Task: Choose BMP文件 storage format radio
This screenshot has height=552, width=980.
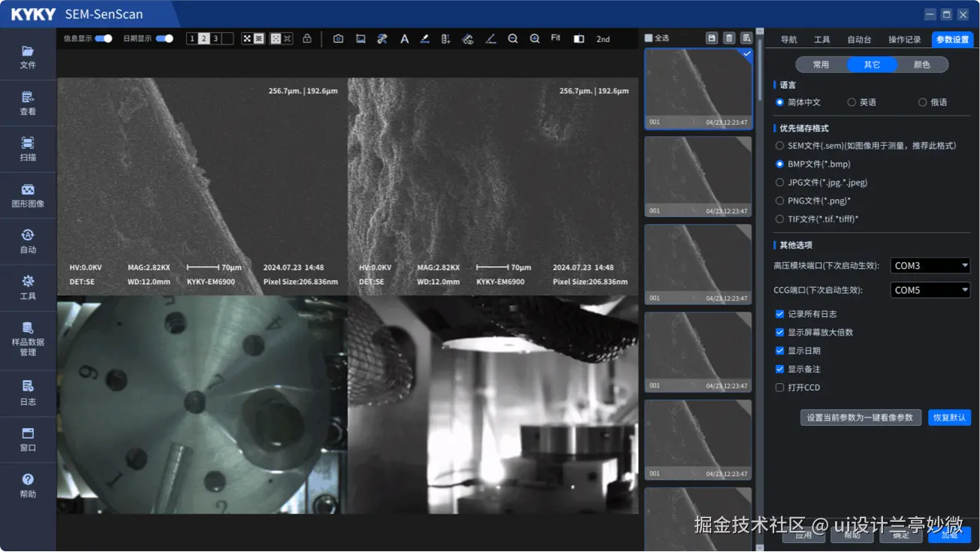Action: coord(779,164)
